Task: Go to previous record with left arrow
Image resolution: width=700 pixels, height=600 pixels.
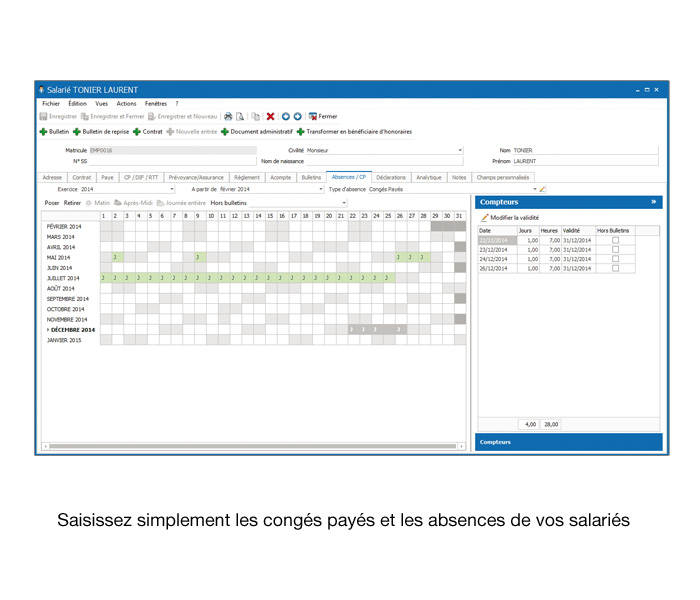Action: (286, 117)
